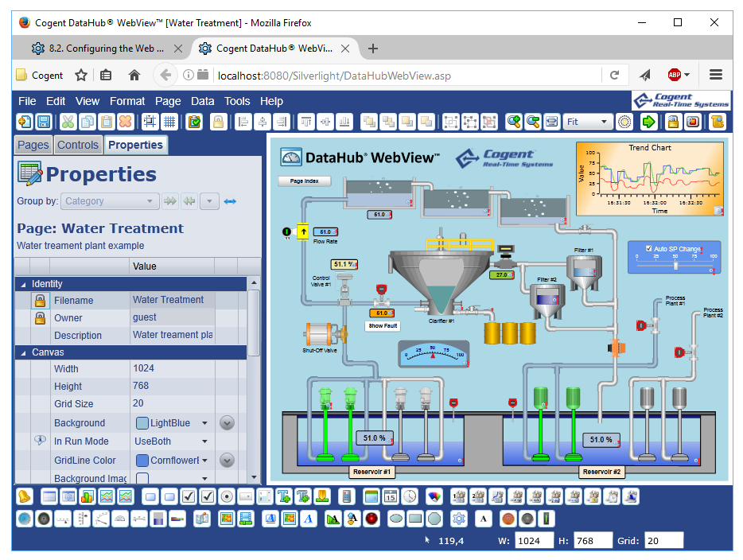Viewport: 743px width, 560px height.
Task: Toggle the padlock lock icon in toolbar
Action: tap(219, 122)
